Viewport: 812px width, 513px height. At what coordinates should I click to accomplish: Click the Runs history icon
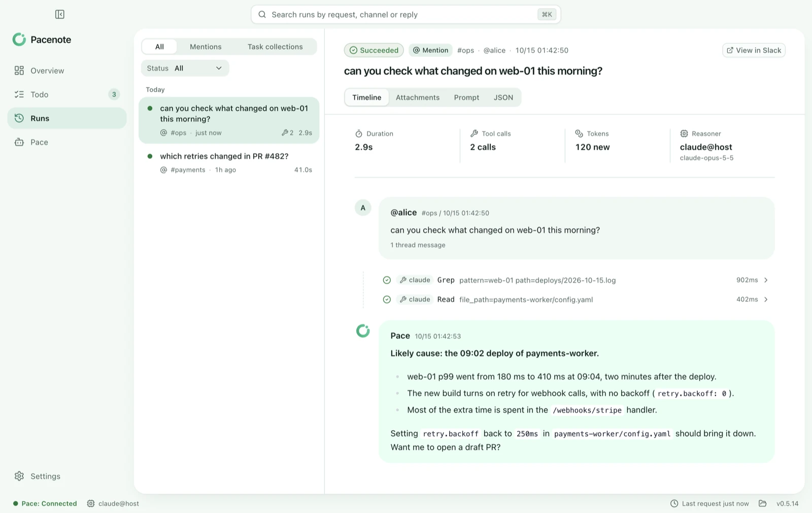19,118
